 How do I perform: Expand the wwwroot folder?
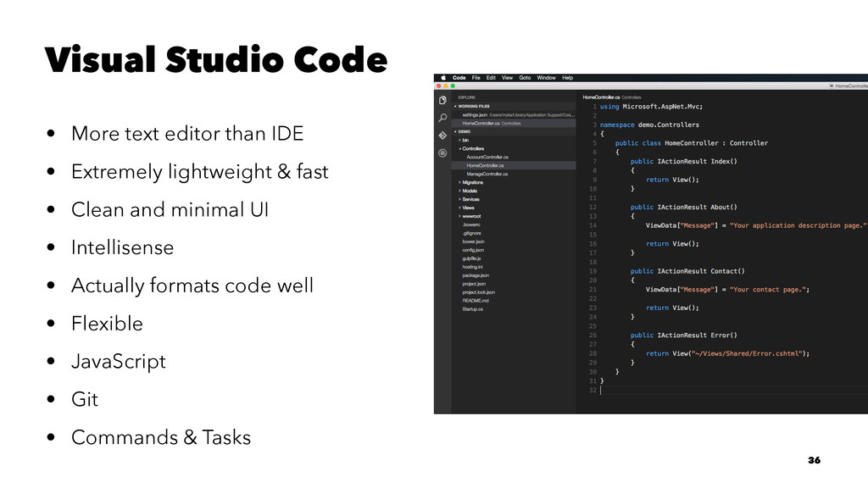tap(459, 216)
